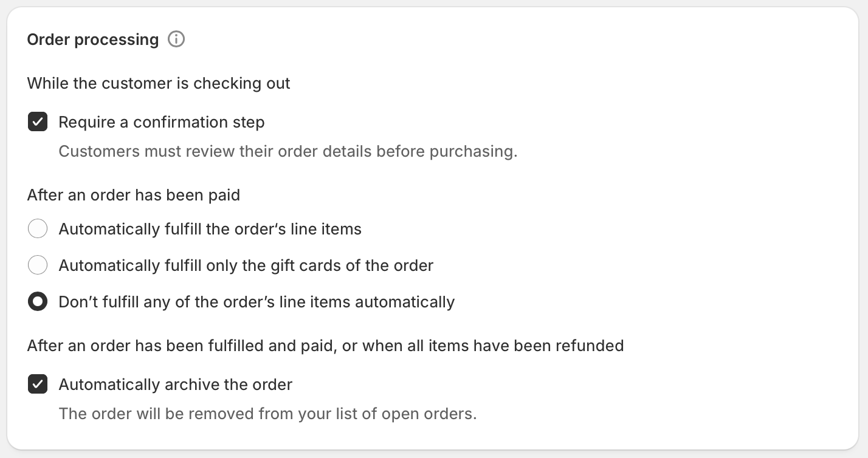The height and width of the screenshot is (458, 868).
Task: Choose the fulfill only gift cards radio button
Action: (x=38, y=265)
